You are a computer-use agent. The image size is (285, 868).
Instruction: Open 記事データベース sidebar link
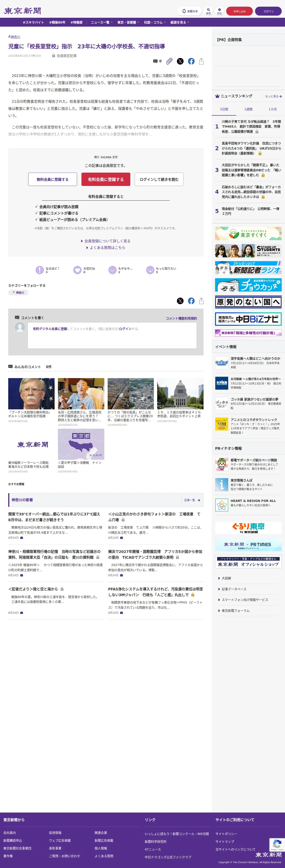[234, 589]
